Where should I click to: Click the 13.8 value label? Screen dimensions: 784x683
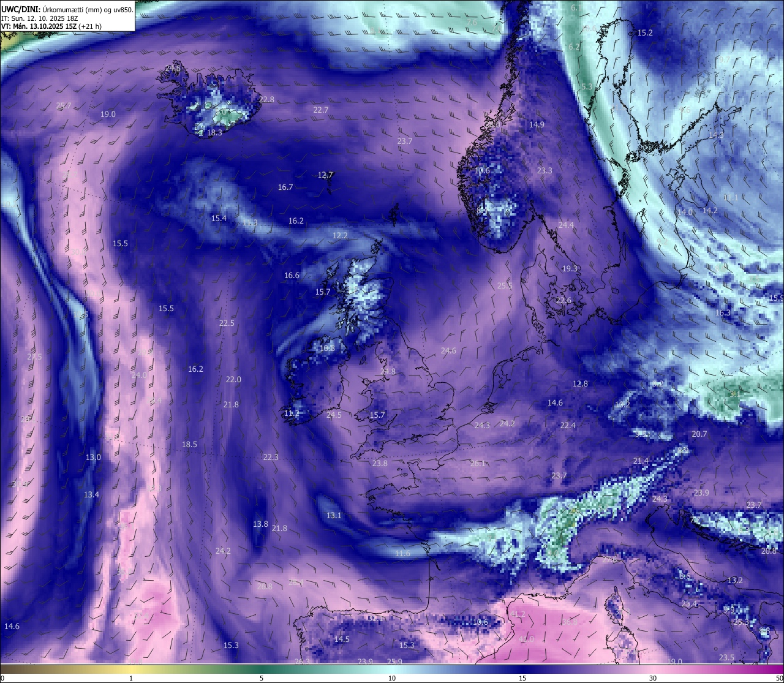pos(260,524)
